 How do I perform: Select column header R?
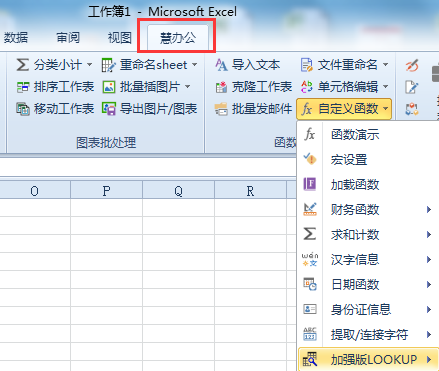click(250, 191)
